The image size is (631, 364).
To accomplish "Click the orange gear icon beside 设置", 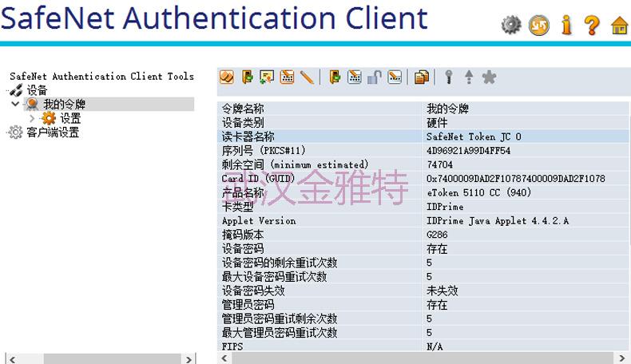I will coord(49,118).
